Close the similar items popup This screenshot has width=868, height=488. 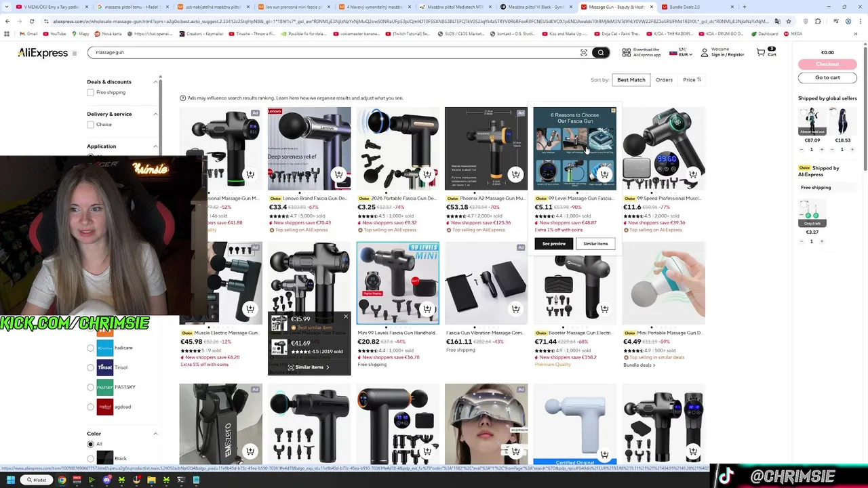345,317
